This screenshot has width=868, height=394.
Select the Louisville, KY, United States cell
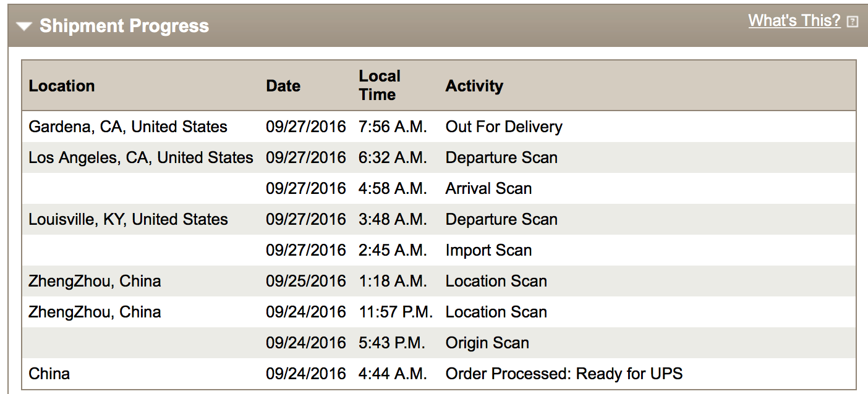point(128,219)
